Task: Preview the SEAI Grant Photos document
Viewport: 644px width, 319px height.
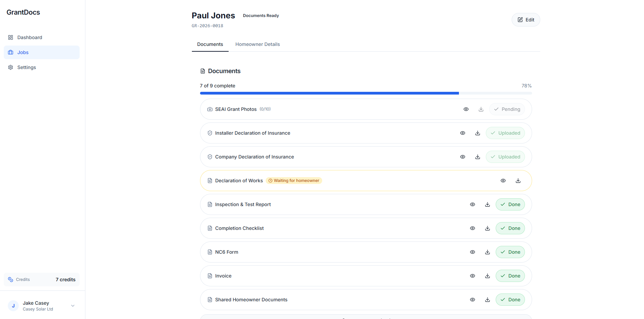Action: (466, 109)
